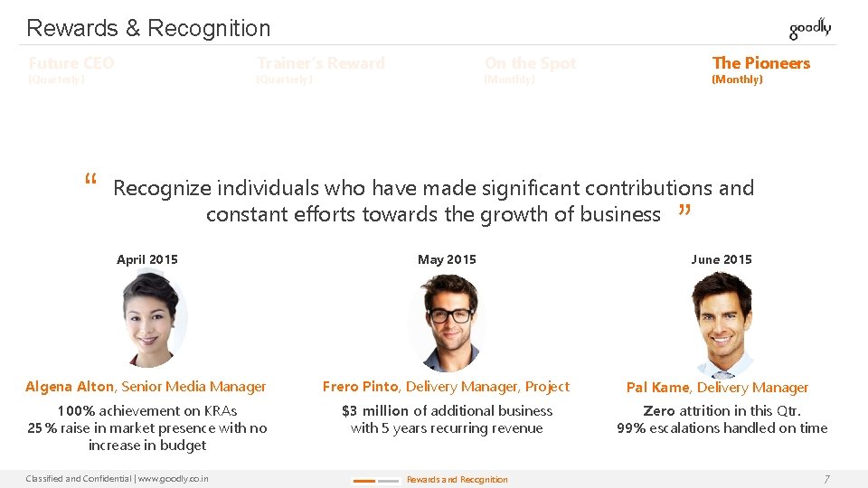
Task: Click the slide number 7
Action: tap(826, 479)
